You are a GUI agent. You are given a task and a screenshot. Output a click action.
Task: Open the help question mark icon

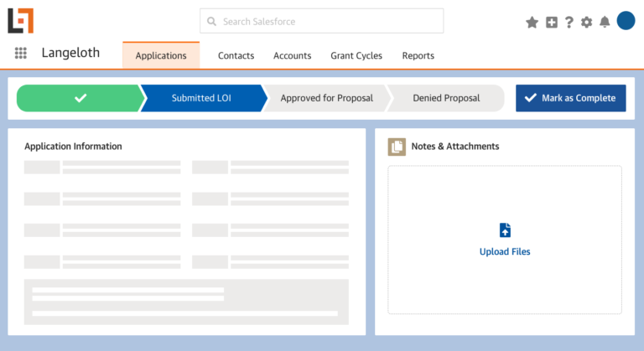pos(569,22)
